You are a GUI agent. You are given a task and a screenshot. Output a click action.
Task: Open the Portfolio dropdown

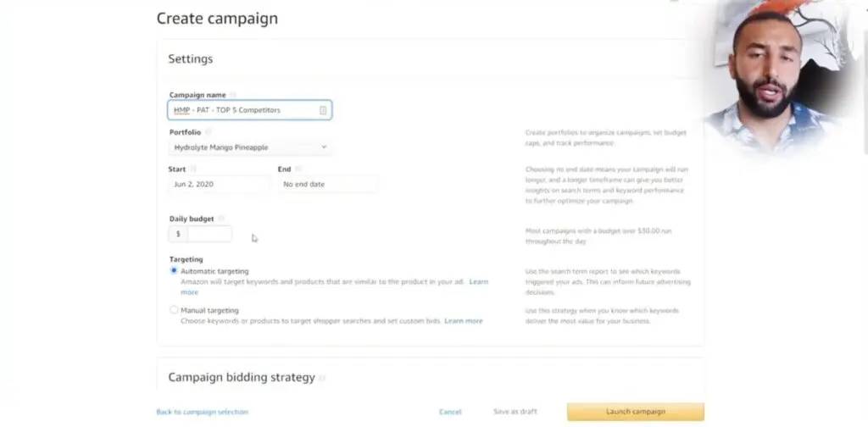[x=249, y=147]
